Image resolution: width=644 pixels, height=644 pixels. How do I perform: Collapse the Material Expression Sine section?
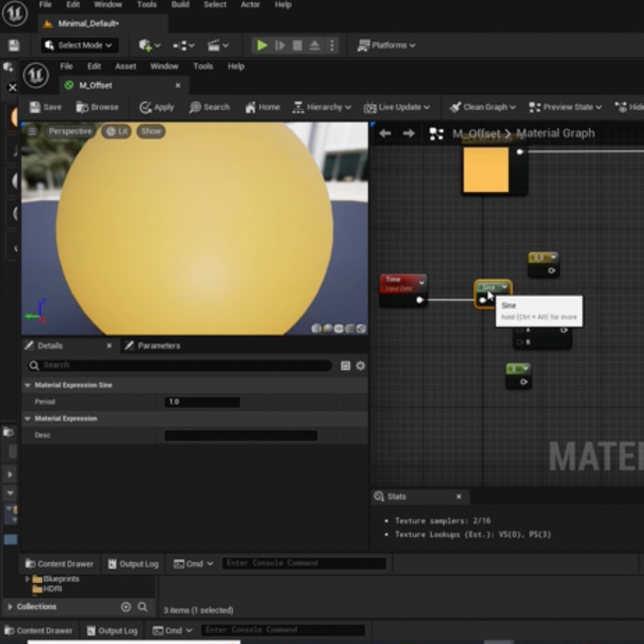click(27, 386)
